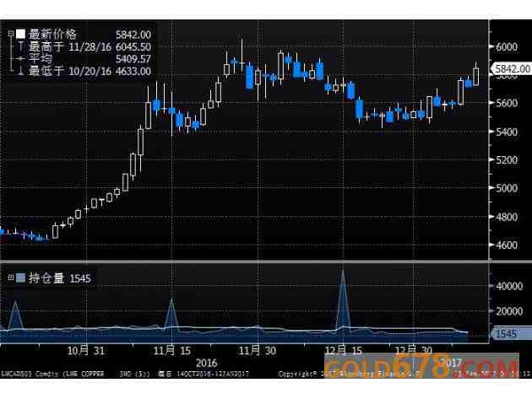Viewport: 532px width, 399px height.
Task: Click the white 最新价格 color swatch
Action: click(21, 34)
